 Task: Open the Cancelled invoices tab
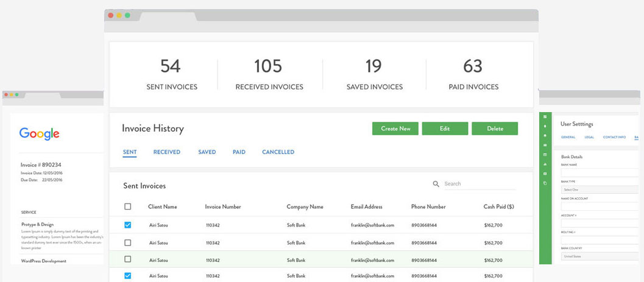tap(278, 152)
